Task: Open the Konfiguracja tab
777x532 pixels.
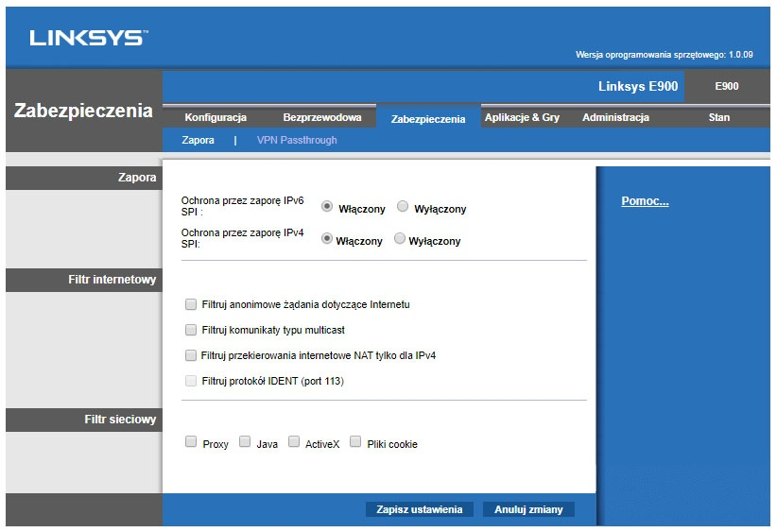Action: (216, 118)
